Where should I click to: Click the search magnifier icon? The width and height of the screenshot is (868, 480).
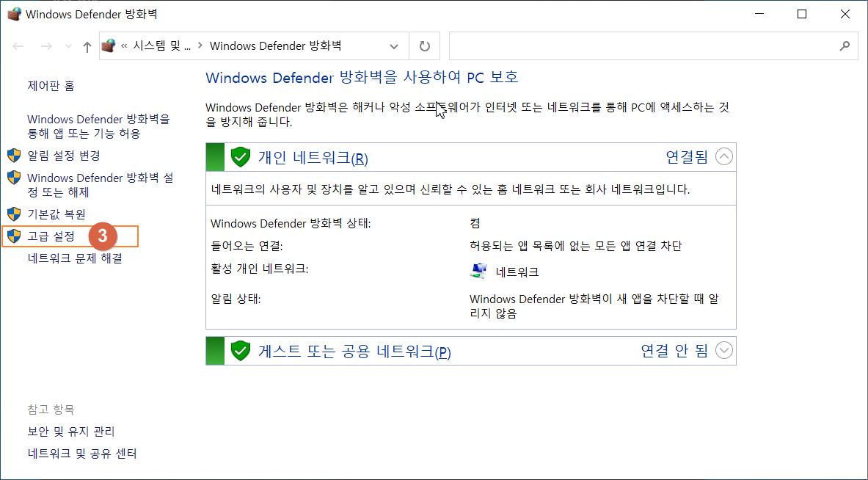[845, 46]
